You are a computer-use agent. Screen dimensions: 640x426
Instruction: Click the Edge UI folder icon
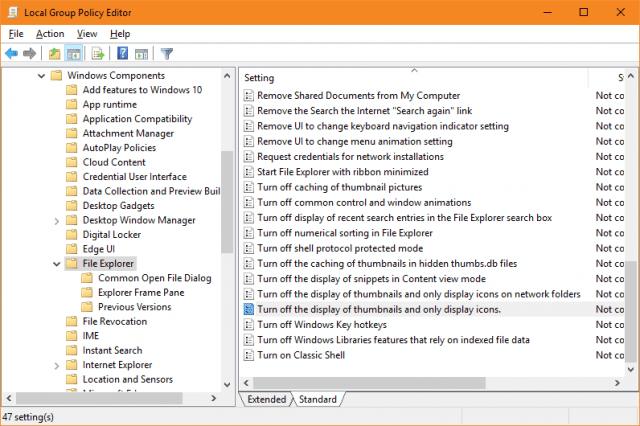tap(72, 249)
